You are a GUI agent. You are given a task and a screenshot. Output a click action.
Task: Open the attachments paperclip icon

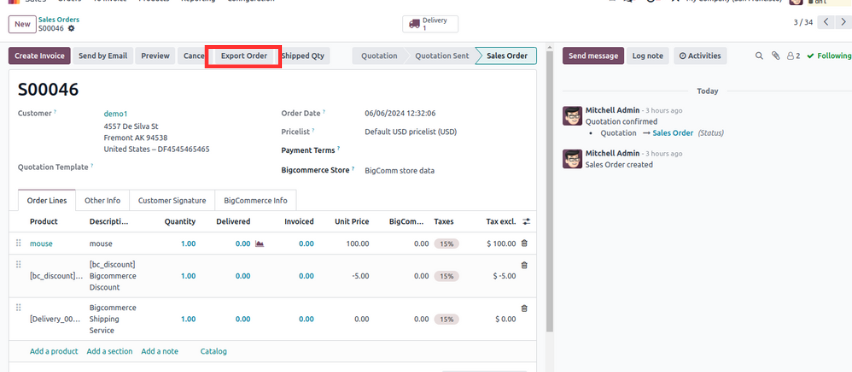pos(776,55)
